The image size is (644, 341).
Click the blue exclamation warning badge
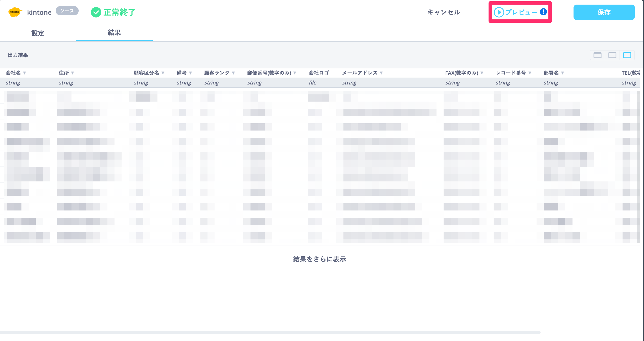[x=543, y=12]
